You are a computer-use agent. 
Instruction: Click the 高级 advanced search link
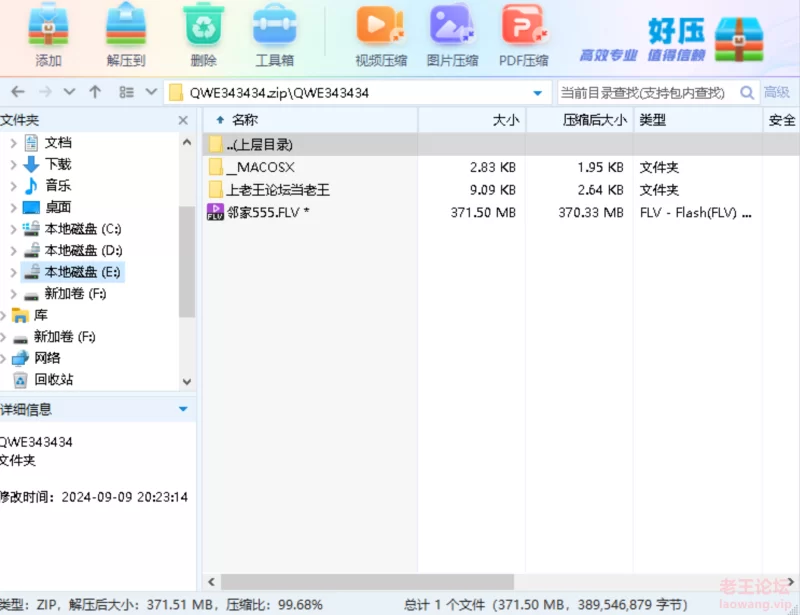(x=777, y=93)
